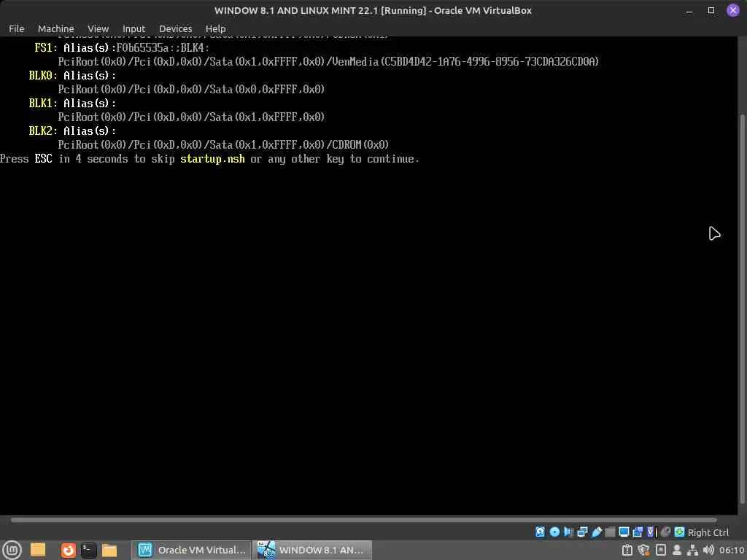The image size is (747, 560).
Task: Click the BLK0: label in the shell
Action: tap(43, 75)
